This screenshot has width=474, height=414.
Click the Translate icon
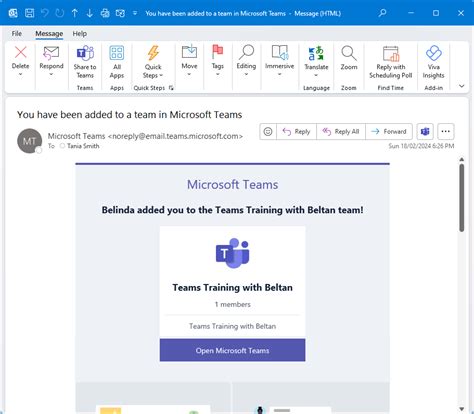pyautogui.click(x=316, y=53)
